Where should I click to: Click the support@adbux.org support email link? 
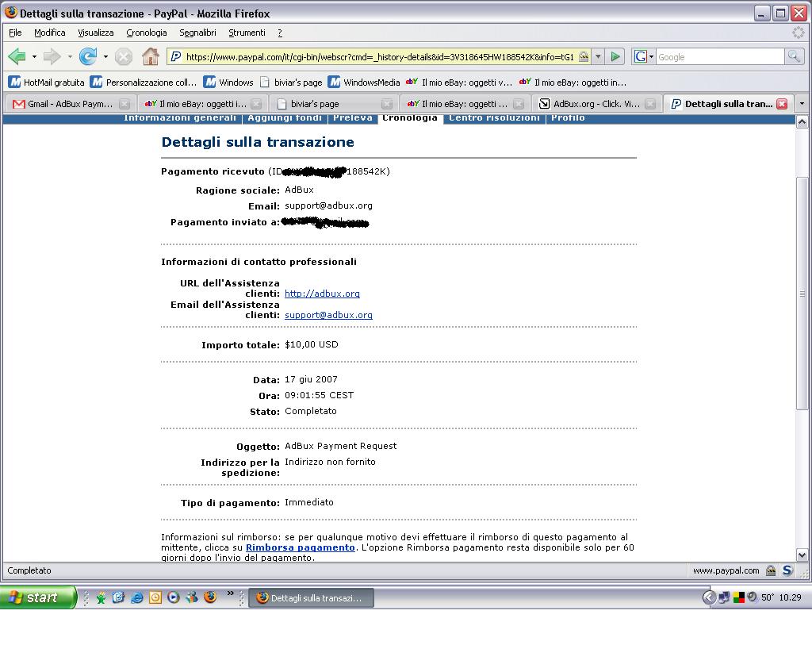click(x=328, y=315)
